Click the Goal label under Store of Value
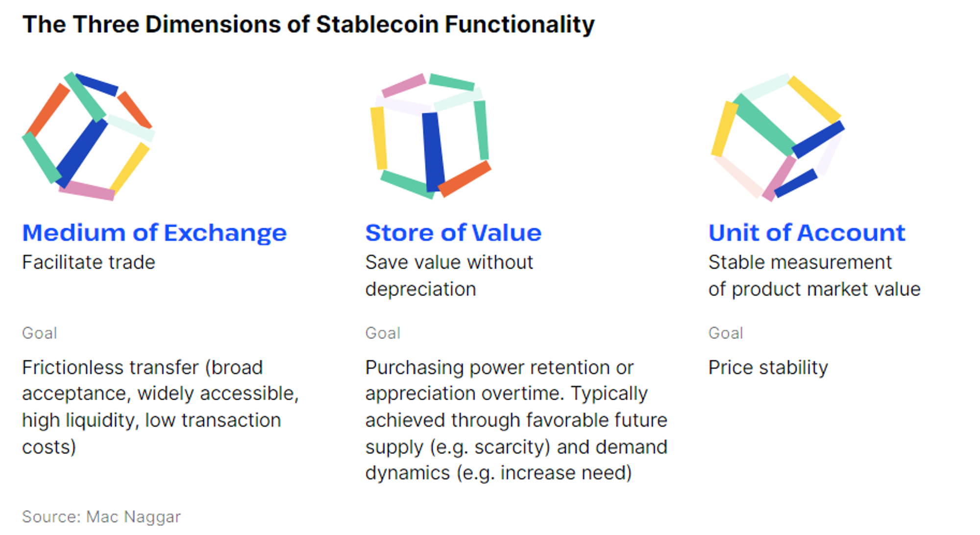This screenshot has height=535, width=980. pos(383,333)
